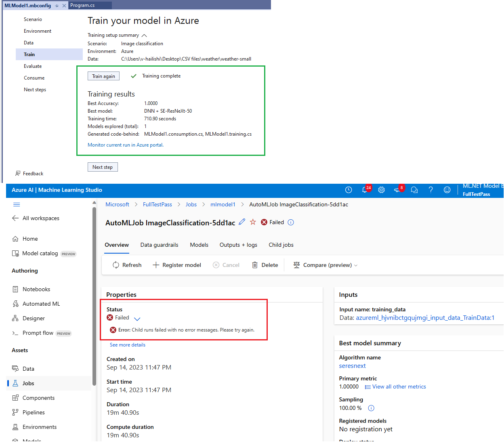Open studio settings gear
Screen dimensions: 504x443
point(381,189)
